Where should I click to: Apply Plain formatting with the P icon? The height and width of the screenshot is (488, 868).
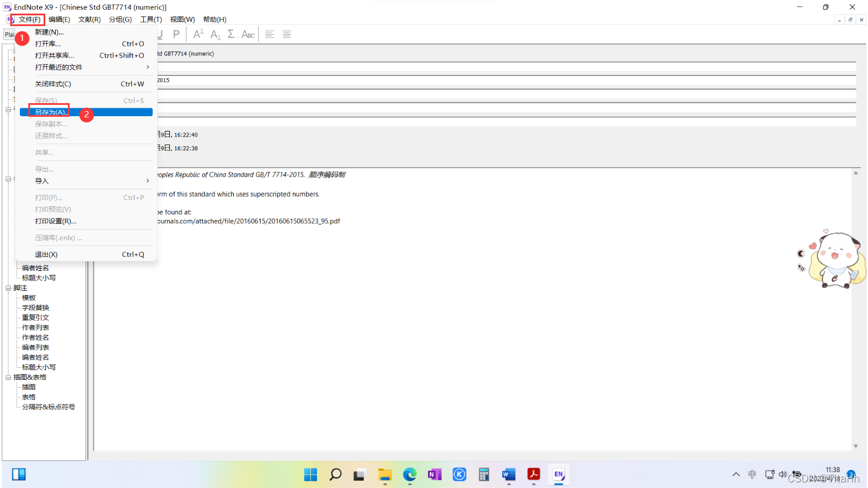(x=176, y=34)
